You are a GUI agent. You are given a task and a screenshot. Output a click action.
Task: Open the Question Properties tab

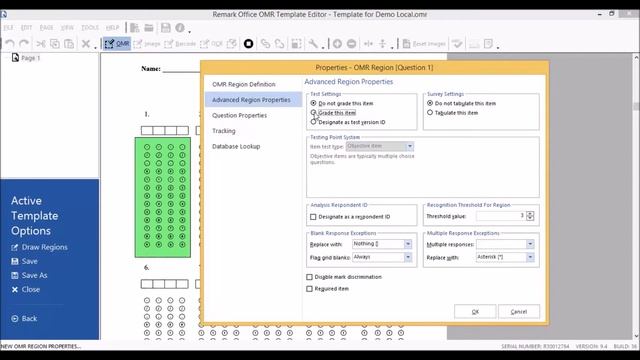(x=240, y=115)
